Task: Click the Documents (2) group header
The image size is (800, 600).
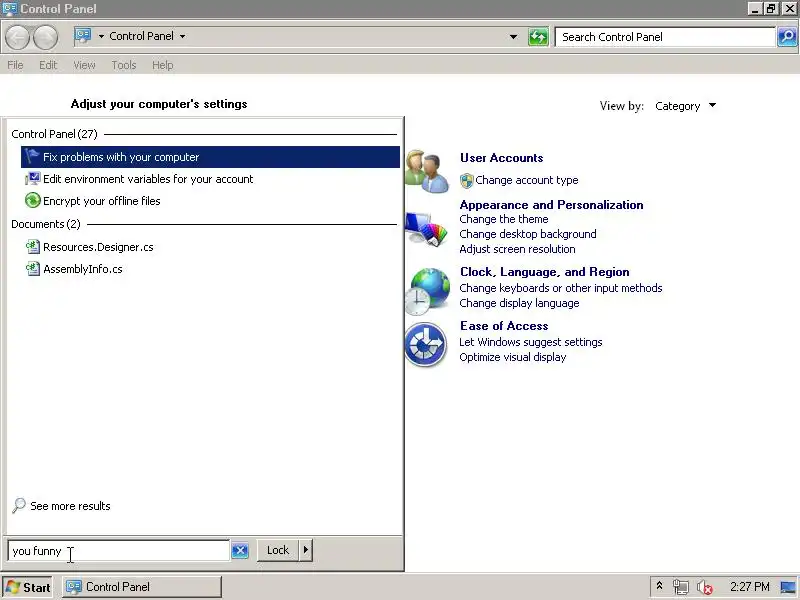Action: click(x=46, y=224)
